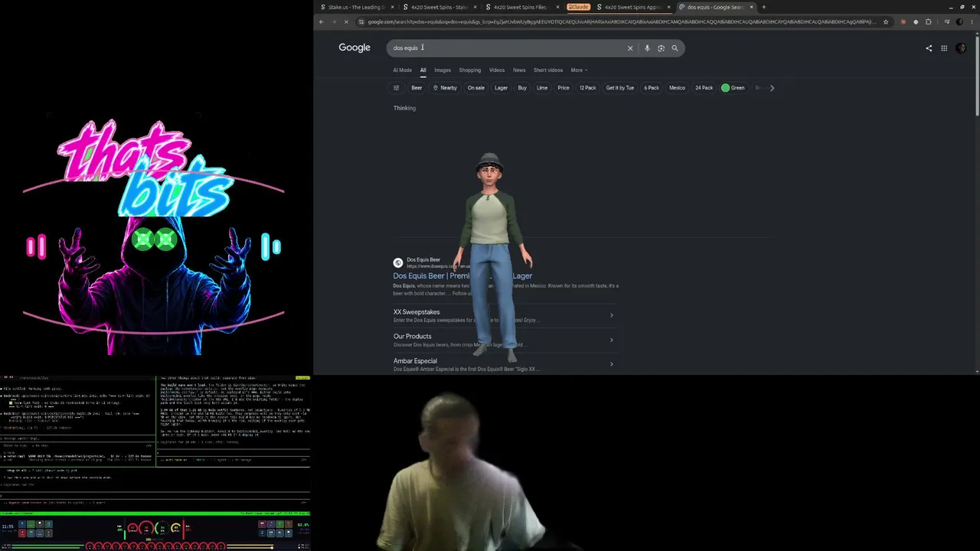
Task: Open the Google account avatar
Action: tap(961, 48)
